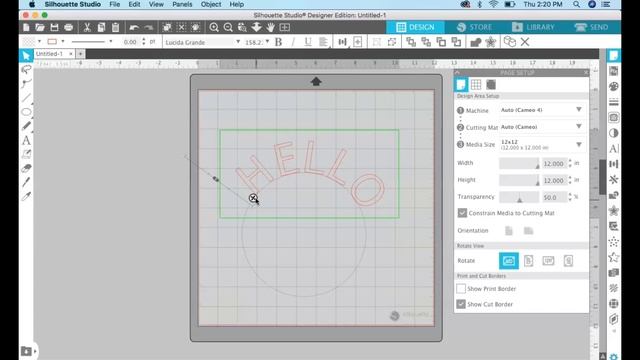Open the Fill panel palette icon

point(613,87)
